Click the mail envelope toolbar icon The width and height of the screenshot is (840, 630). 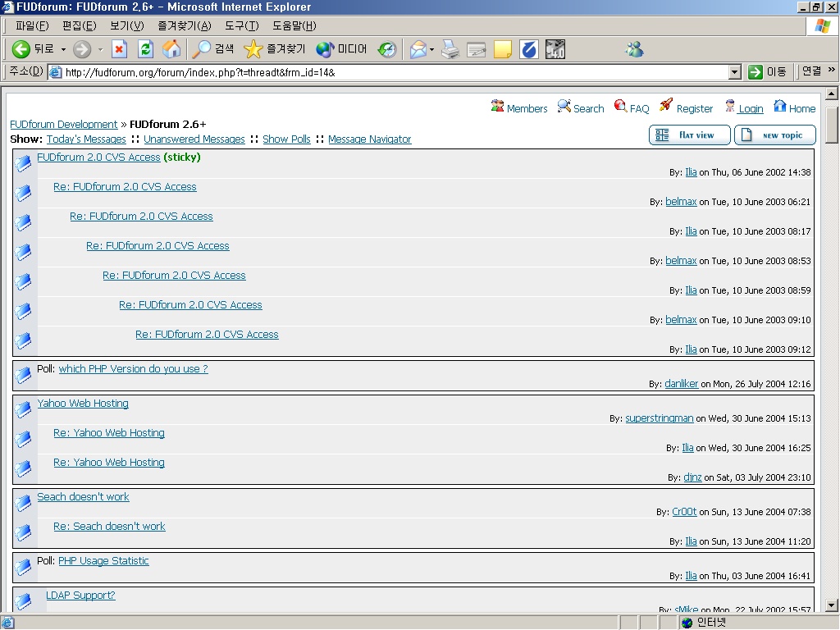point(418,49)
